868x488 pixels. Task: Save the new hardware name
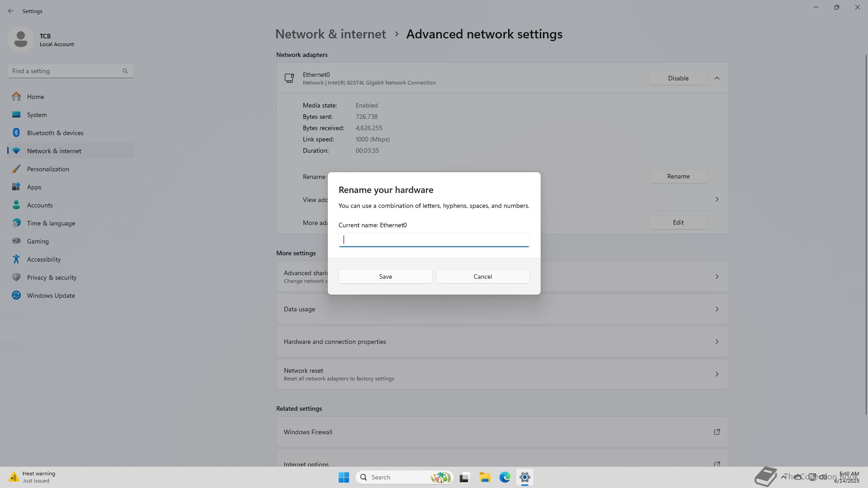(x=385, y=277)
